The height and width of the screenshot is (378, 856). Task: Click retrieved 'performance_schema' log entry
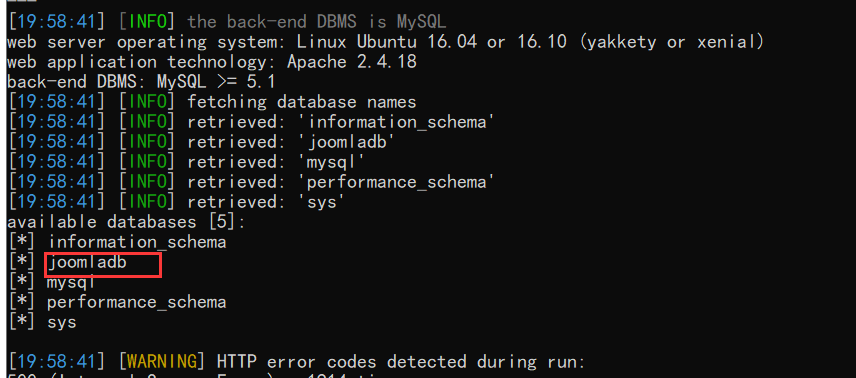341,182
